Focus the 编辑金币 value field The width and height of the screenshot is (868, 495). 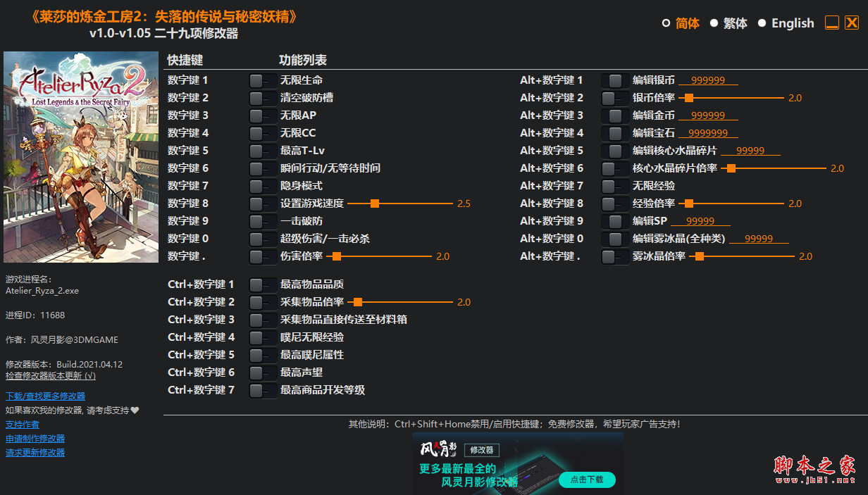[708, 115]
